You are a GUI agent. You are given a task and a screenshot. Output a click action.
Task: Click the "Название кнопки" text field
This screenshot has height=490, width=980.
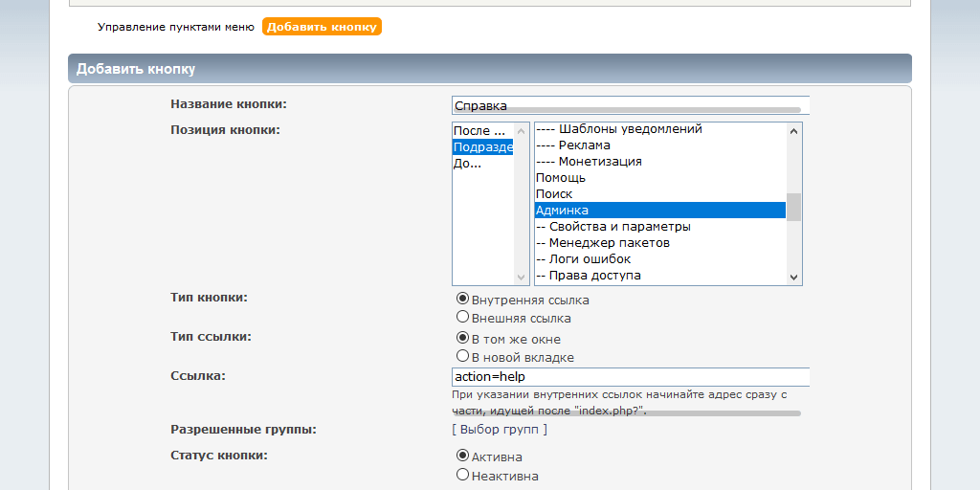(630, 105)
